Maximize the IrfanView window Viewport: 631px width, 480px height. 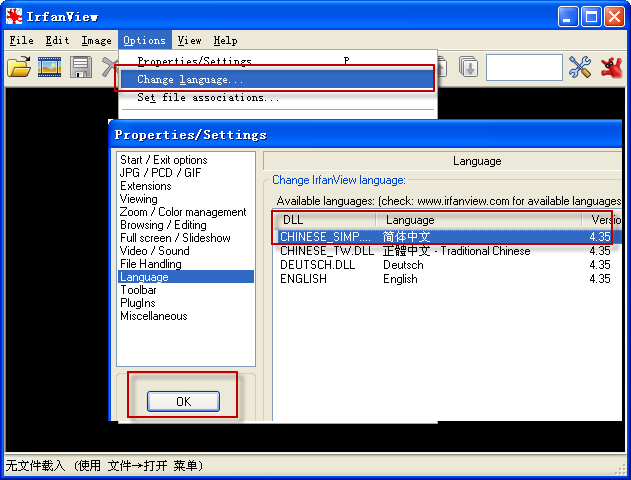[591, 17]
